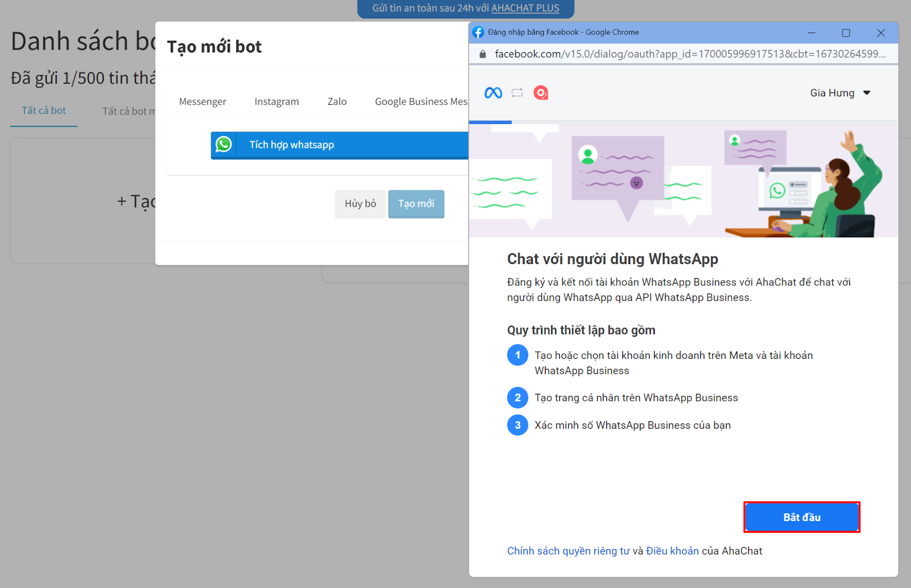Click step "Tạo hoặc chọn tài khoản kinh doanh trên Meta"
Image resolution: width=911 pixels, height=588 pixels.
pyautogui.click(x=674, y=363)
